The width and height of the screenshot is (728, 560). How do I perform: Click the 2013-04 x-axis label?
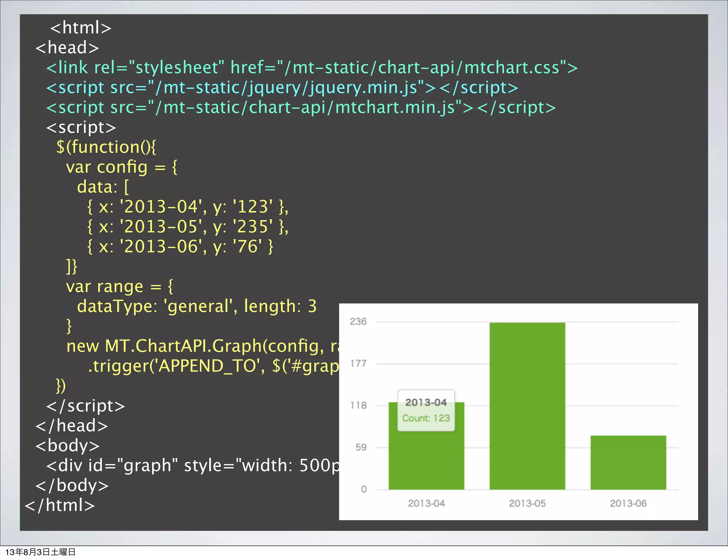pos(426,504)
